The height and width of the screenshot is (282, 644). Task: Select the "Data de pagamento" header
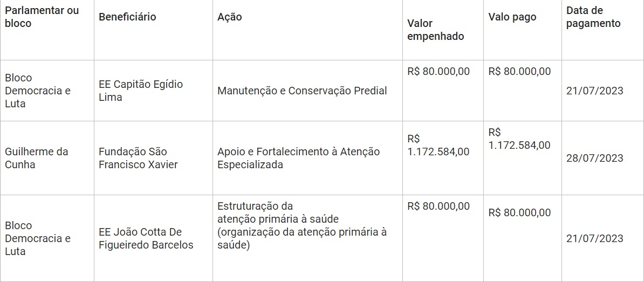593,17
